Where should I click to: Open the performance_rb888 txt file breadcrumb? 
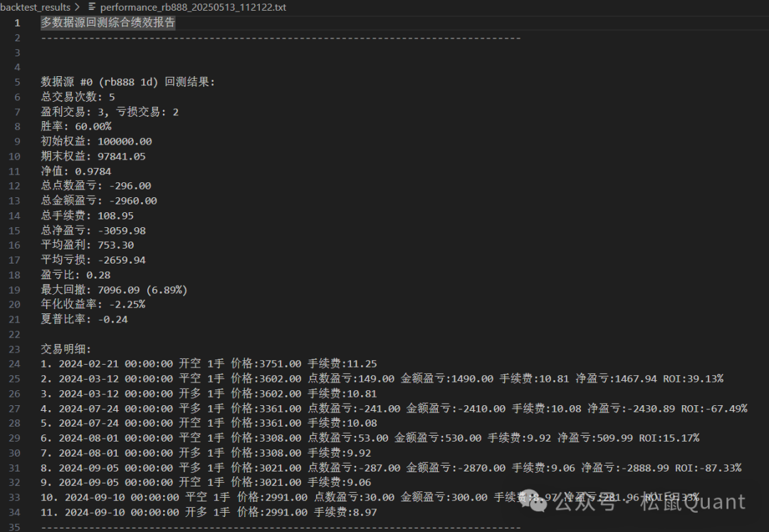coord(193,7)
